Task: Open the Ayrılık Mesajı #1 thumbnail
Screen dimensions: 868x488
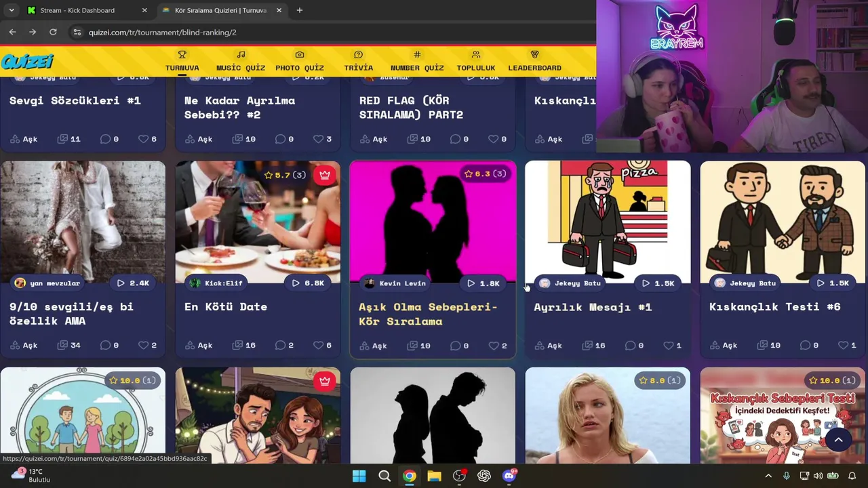Action: point(608,222)
